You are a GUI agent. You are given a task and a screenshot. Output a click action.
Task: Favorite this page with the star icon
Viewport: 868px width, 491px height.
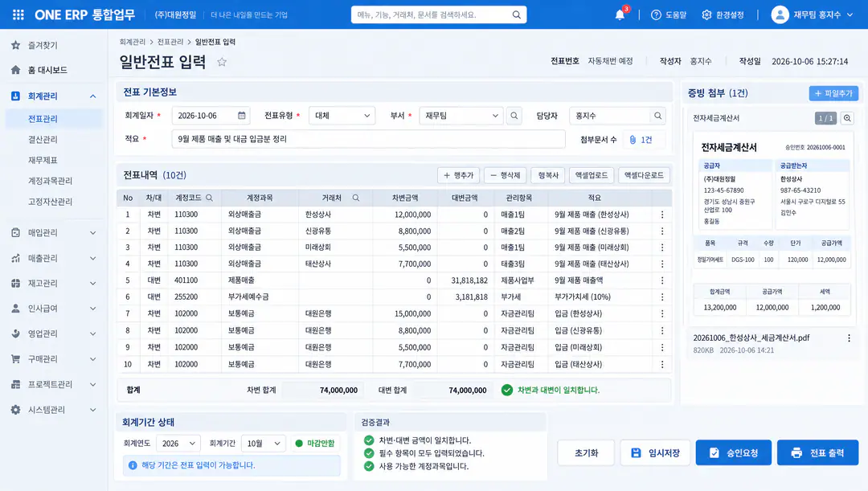point(222,62)
